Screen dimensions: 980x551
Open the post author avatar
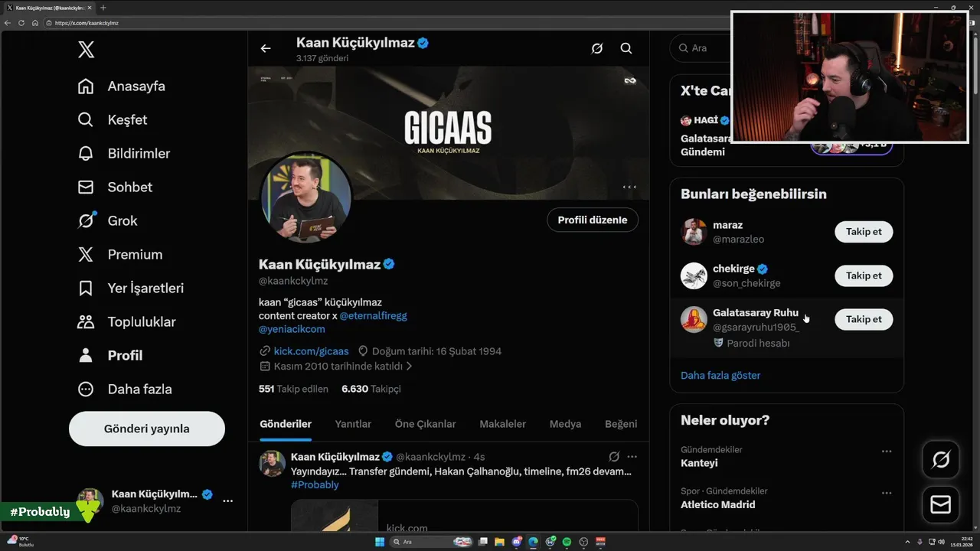[x=273, y=464]
